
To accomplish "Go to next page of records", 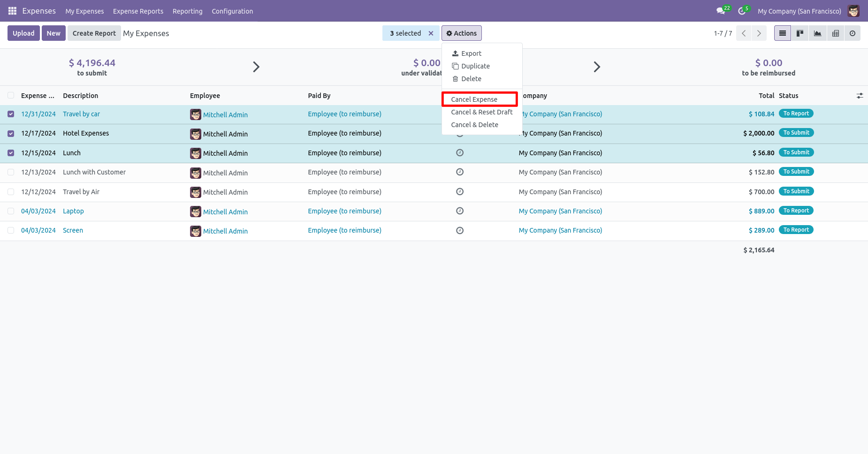I will [x=759, y=33].
